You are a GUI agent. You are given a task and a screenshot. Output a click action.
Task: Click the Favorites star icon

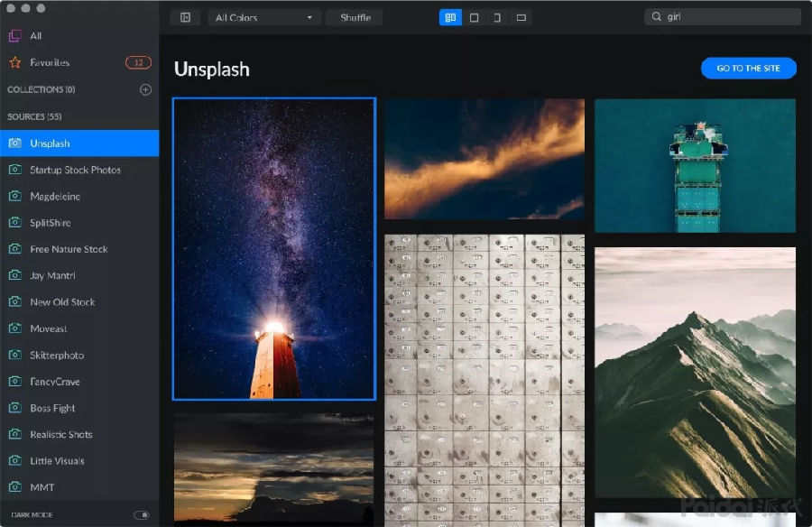(x=14, y=62)
